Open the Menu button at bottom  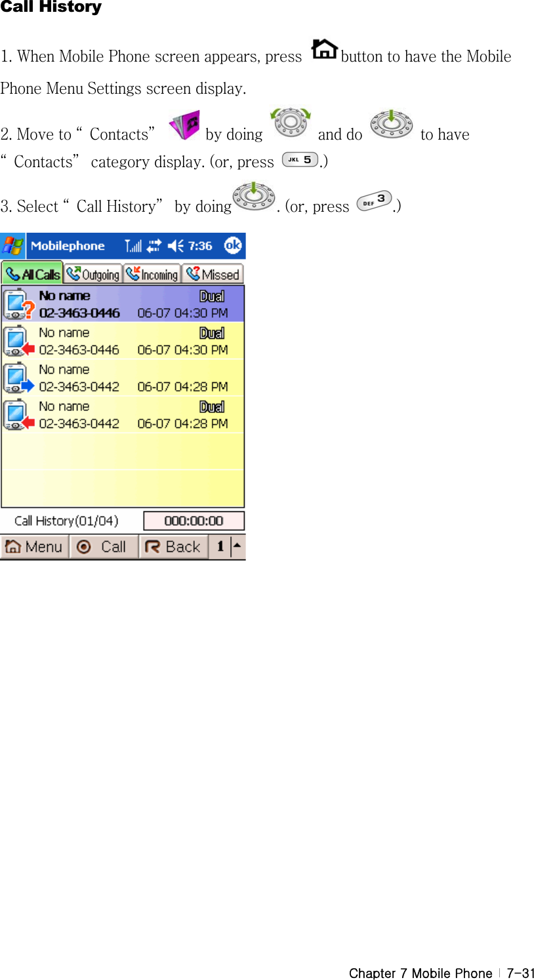[34, 547]
